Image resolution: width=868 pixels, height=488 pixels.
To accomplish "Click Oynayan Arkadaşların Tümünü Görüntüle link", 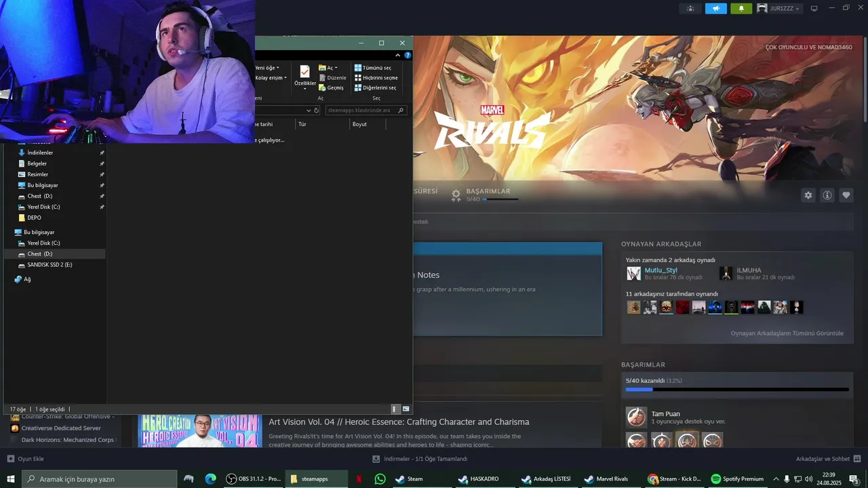I will pos(787,333).
